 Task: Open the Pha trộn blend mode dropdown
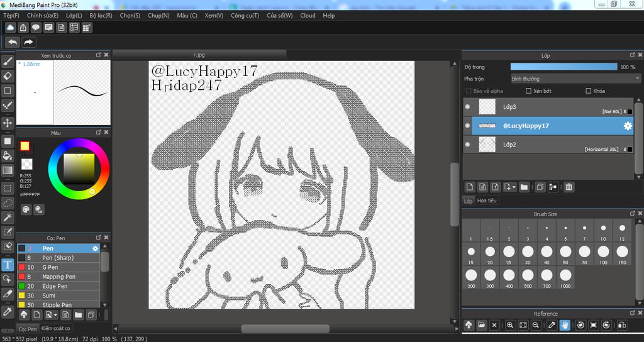coord(575,79)
